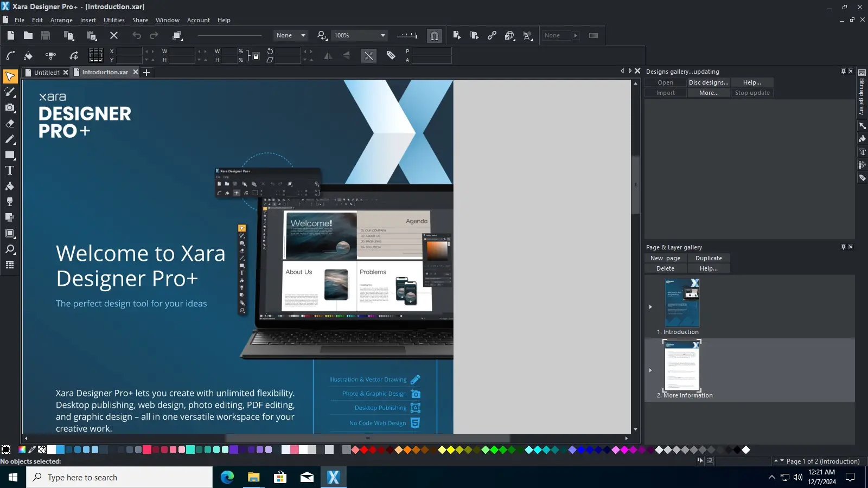Pick the bright red color swatch
Screen dimensions: 868x488
364,450
